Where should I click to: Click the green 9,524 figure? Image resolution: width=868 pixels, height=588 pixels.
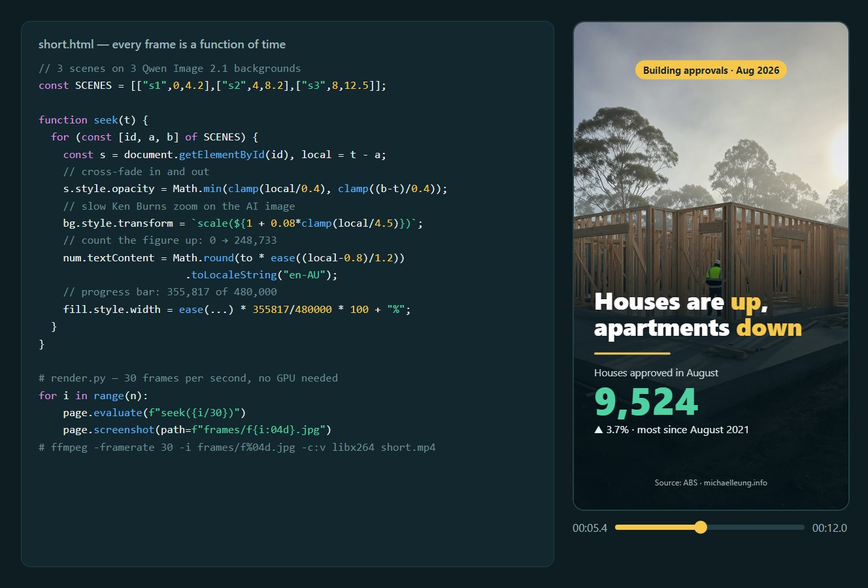point(646,402)
